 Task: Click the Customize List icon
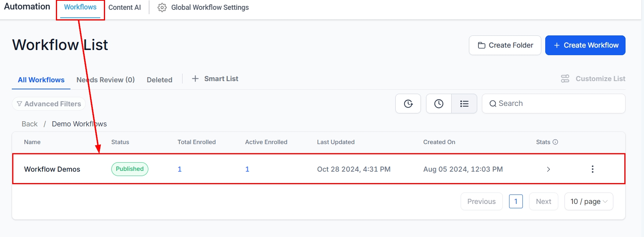(565, 79)
